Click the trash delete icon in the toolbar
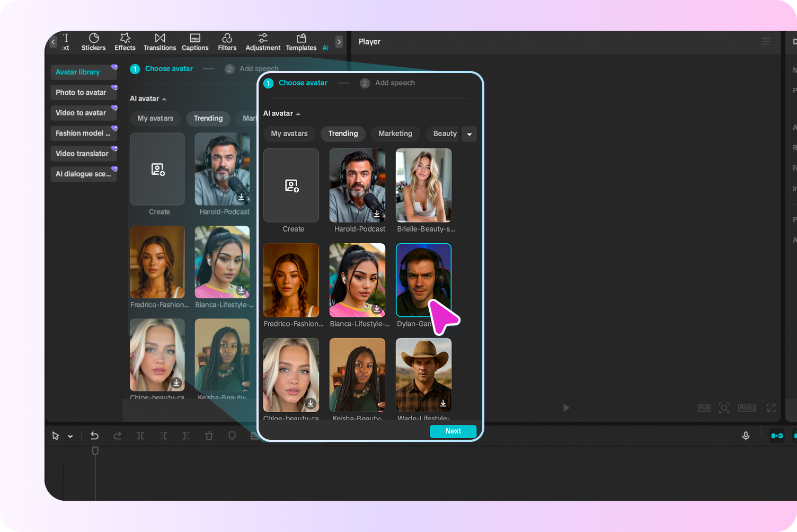The width and height of the screenshot is (797, 532). coord(209,436)
